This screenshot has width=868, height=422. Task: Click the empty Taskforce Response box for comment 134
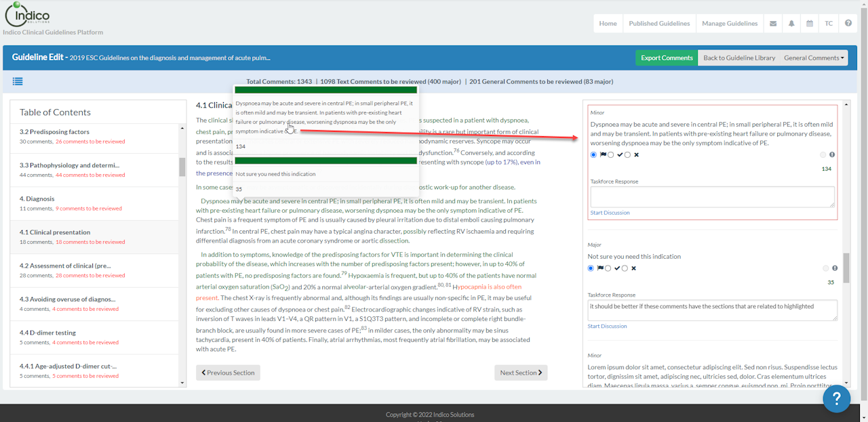[x=712, y=197]
